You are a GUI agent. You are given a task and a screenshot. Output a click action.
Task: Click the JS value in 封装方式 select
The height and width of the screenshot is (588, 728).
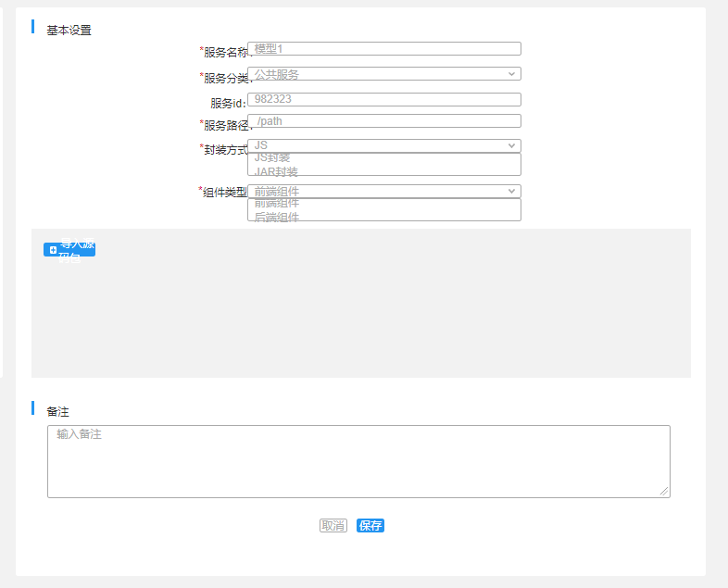tap(261, 145)
